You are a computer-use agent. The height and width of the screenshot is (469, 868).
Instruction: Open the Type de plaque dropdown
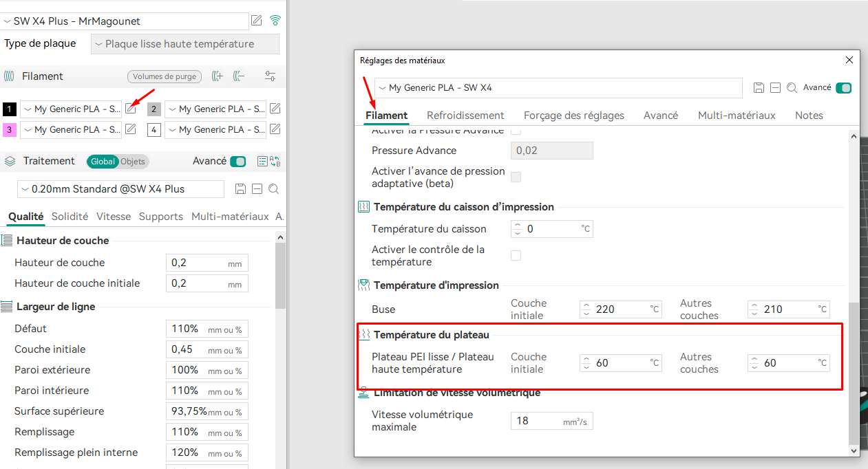(x=185, y=44)
